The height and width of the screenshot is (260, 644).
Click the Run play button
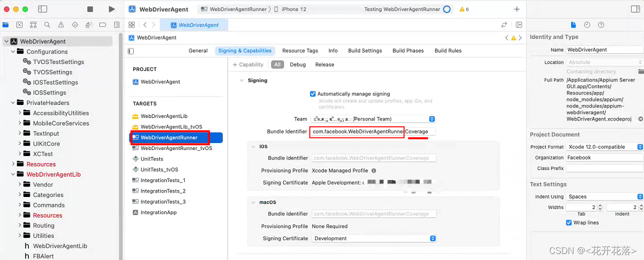tap(111, 9)
